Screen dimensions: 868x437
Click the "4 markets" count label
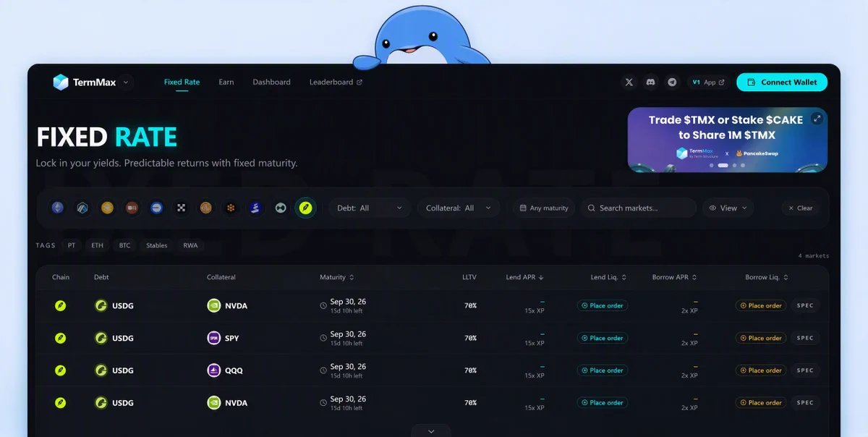(814, 256)
